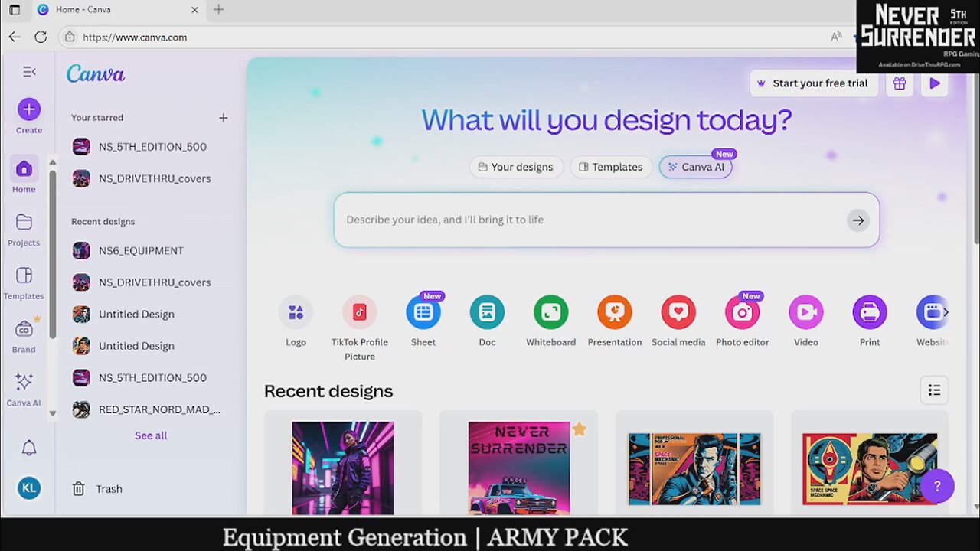This screenshot has height=551, width=980.
Task: Open the KL account avatar
Action: [29, 488]
